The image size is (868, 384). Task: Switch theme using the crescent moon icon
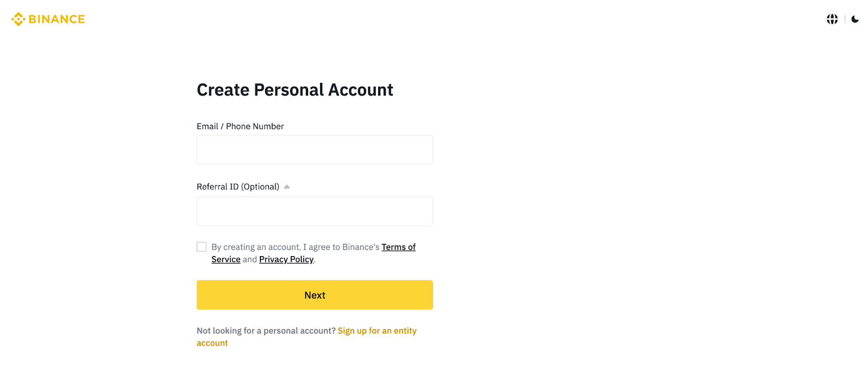click(855, 18)
